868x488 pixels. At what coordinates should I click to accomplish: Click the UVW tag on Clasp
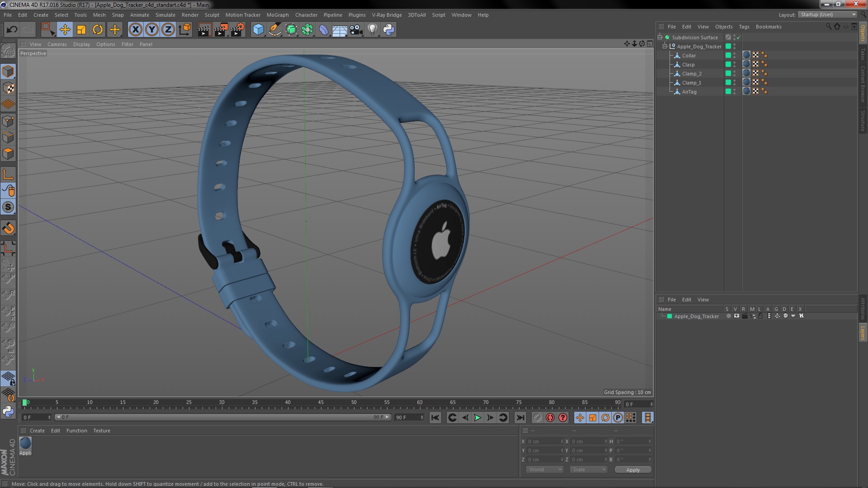pyautogui.click(x=755, y=64)
